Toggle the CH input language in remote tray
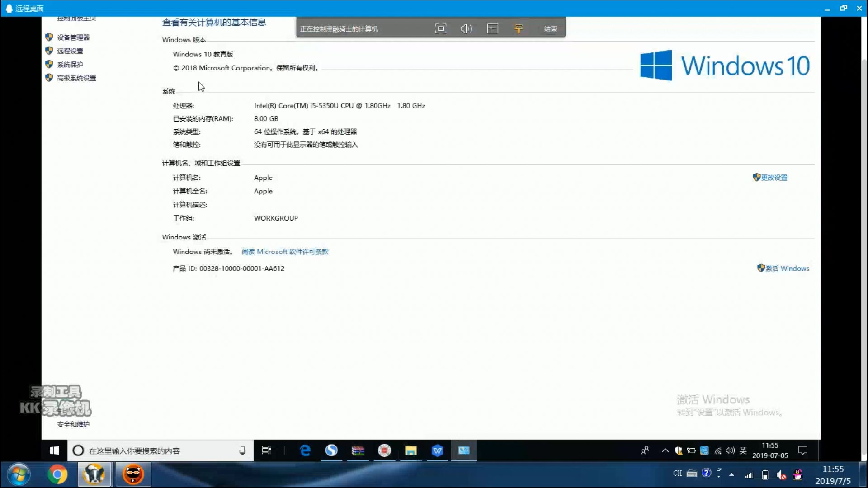This screenshot has width=868, height=488. click(677, 474)
